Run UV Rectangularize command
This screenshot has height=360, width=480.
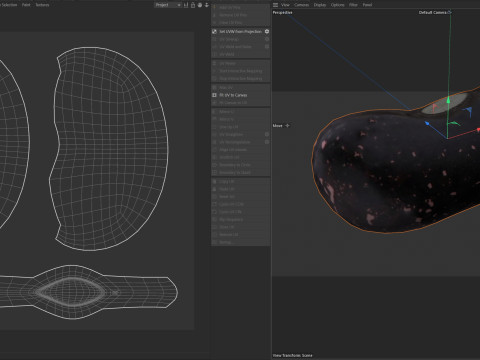(x=237, y=142)
